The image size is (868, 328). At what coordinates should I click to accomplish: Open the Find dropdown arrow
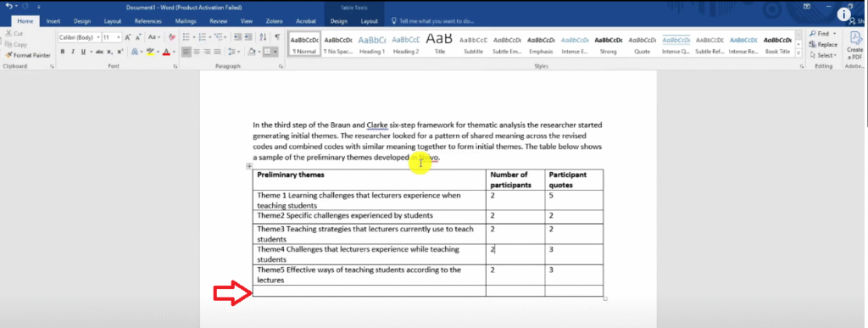[834, 34]
